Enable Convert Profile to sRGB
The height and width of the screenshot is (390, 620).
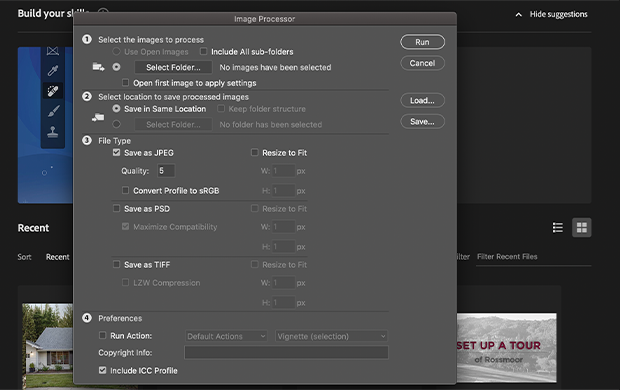(x=125, y=190)
